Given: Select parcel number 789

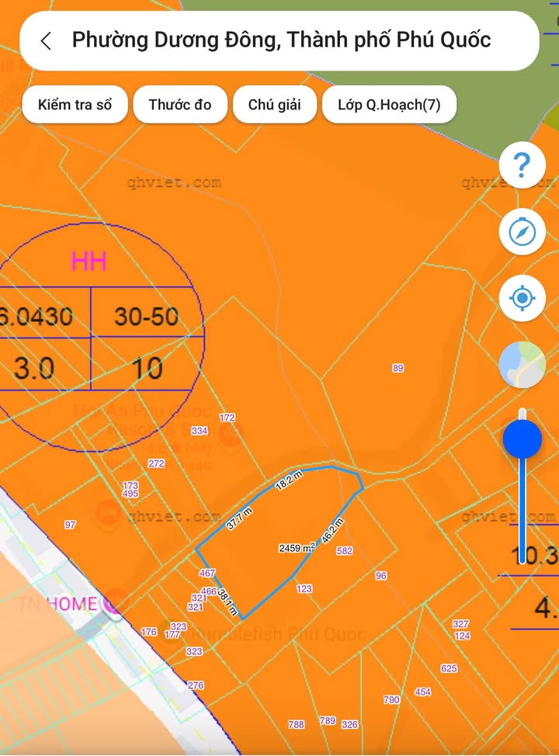Looking at the screenshot, I should pyautogui.click(x=328, y=720).
